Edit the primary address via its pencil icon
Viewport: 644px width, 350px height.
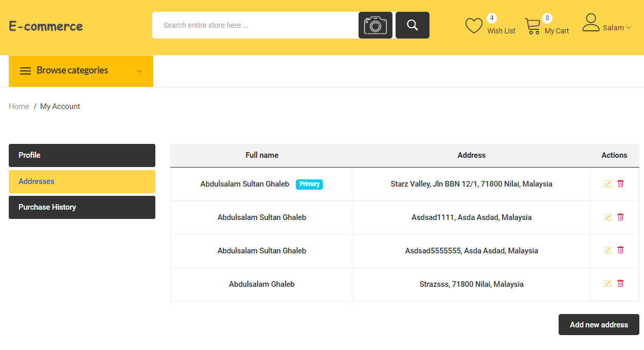tap(607, 183)
